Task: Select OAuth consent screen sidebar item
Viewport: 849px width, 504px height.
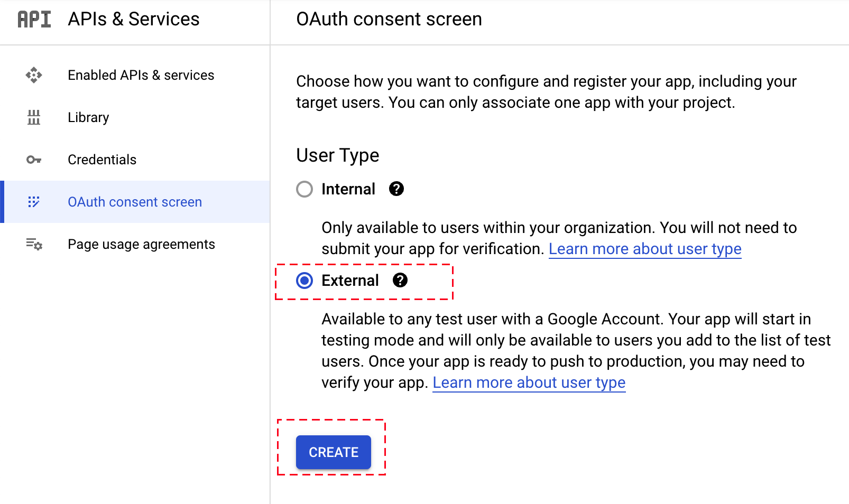Action: pyautogui.click(x=135, y=202)
